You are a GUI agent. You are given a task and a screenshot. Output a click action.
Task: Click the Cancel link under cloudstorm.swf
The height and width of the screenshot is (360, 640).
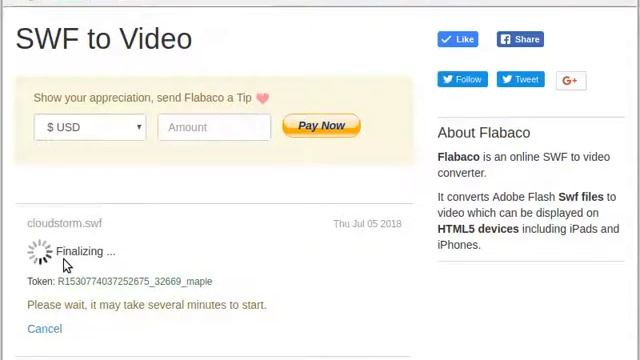[x=45, y=329]
